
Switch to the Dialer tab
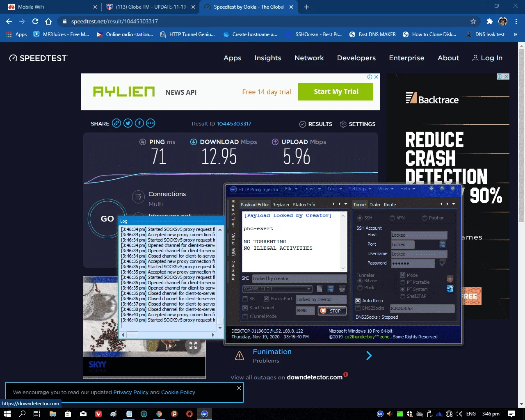375,205
